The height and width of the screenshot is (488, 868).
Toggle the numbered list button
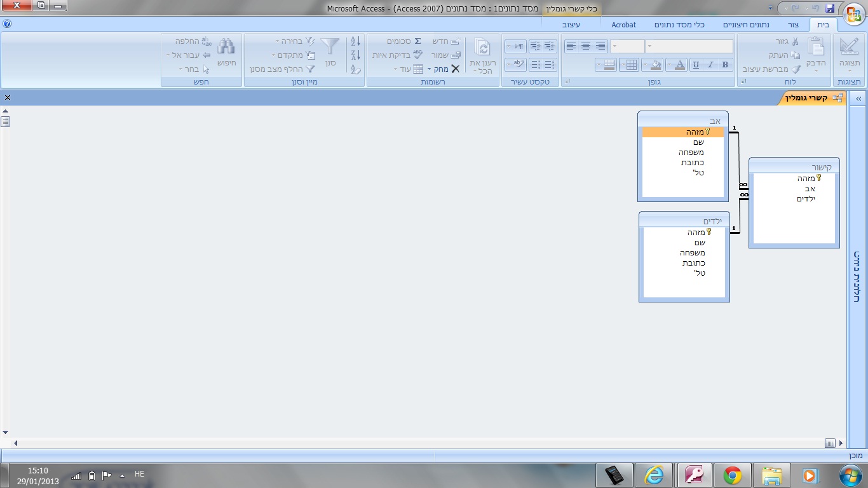tap(550, 65)
